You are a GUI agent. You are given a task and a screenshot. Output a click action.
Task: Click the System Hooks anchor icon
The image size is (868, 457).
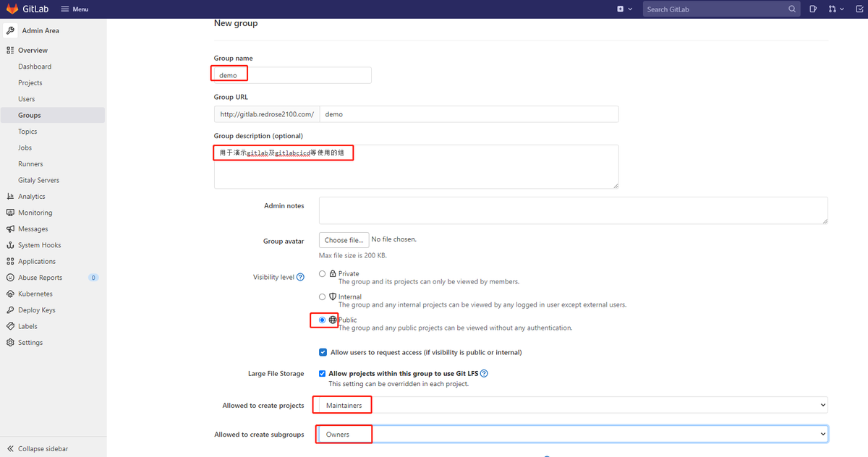10,245
